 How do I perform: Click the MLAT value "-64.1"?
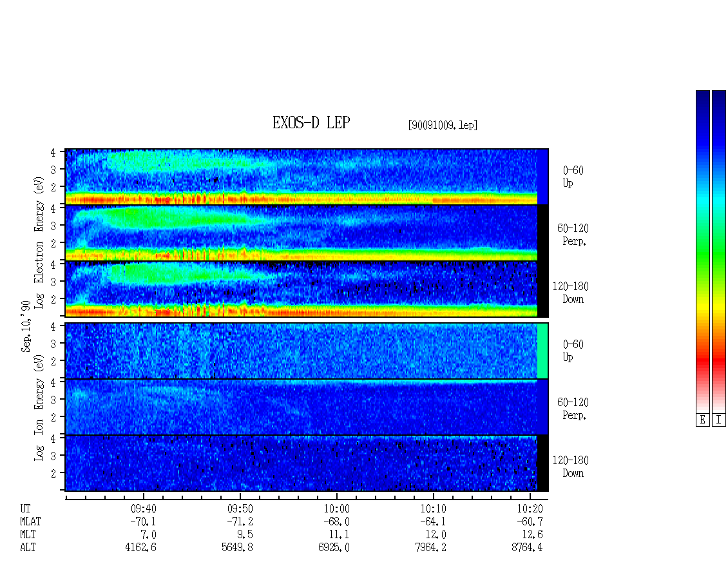coord(433,521)
